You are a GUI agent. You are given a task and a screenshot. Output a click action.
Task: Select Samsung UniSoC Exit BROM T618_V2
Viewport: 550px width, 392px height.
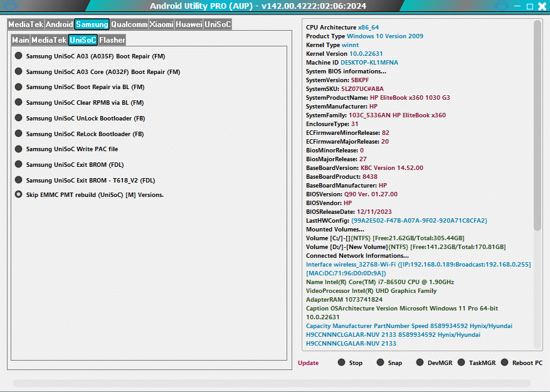click(18, 180)
